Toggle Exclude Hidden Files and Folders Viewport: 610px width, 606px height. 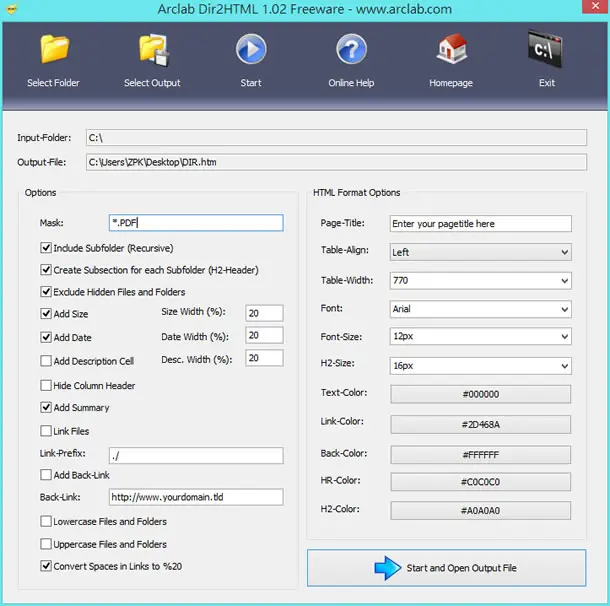(46, 291)
